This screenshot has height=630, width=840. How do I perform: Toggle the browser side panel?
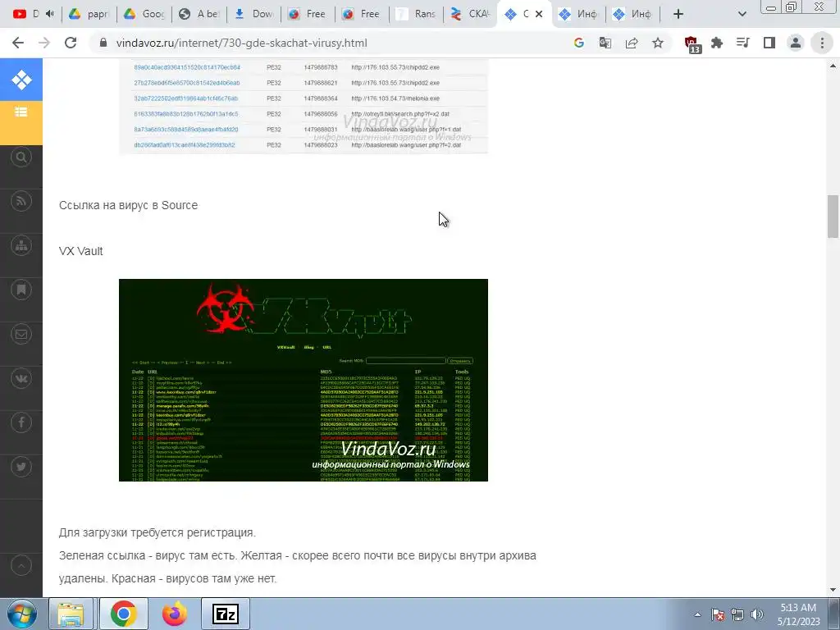coord(769,43)
